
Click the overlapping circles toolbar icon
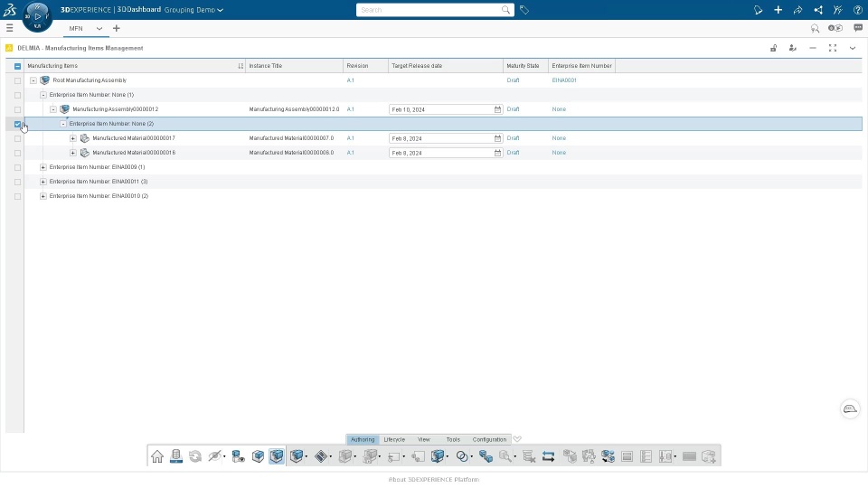point(462,456)
